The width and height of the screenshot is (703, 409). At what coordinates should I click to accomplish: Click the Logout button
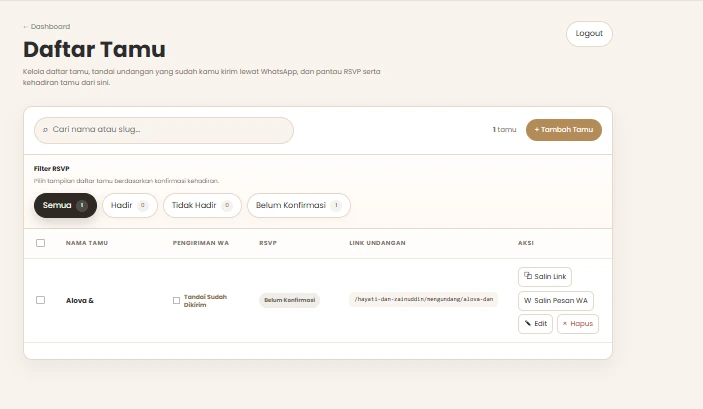(589, 34)
